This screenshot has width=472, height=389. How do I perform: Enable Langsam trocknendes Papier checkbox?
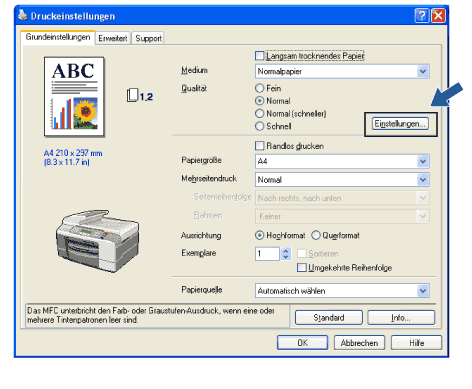[259, 56]
